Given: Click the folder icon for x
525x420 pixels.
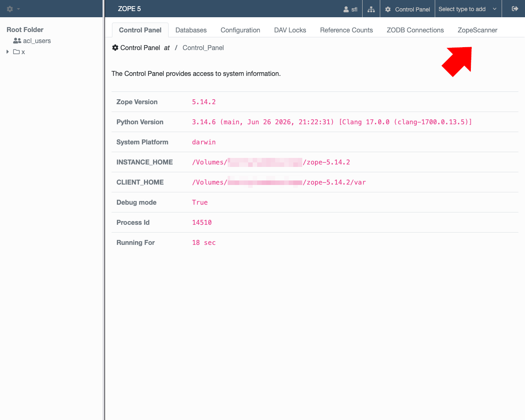Looking at the screenshot, I should click(16, 52).
